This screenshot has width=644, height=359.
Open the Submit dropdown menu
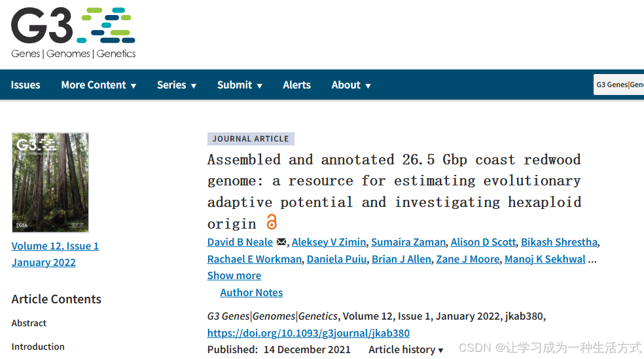tap(240, 85)
